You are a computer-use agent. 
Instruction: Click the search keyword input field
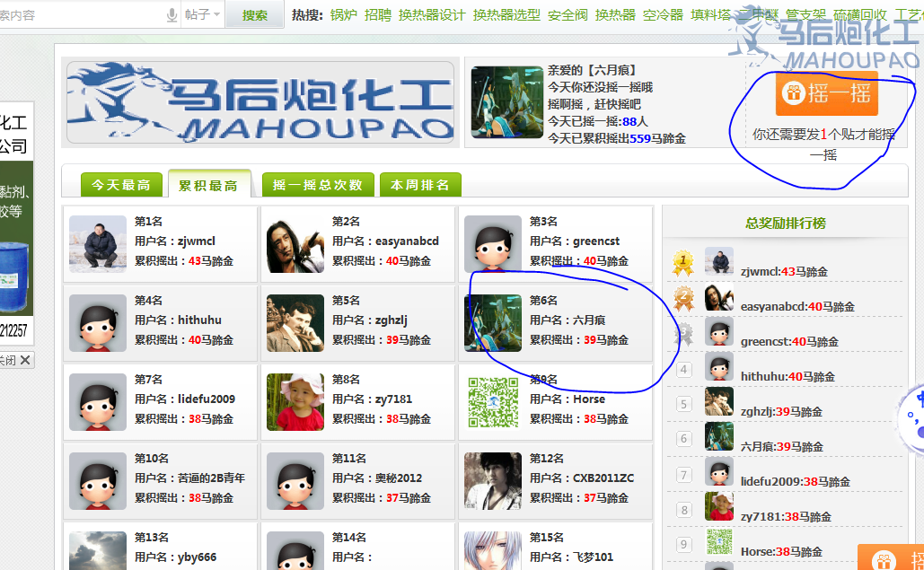click(82, 14)
